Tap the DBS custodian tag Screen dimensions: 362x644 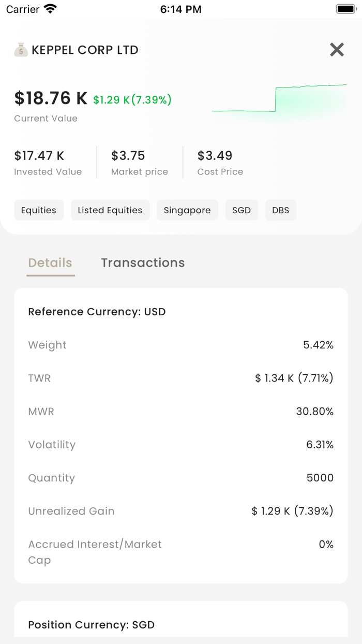pos(281,210)
